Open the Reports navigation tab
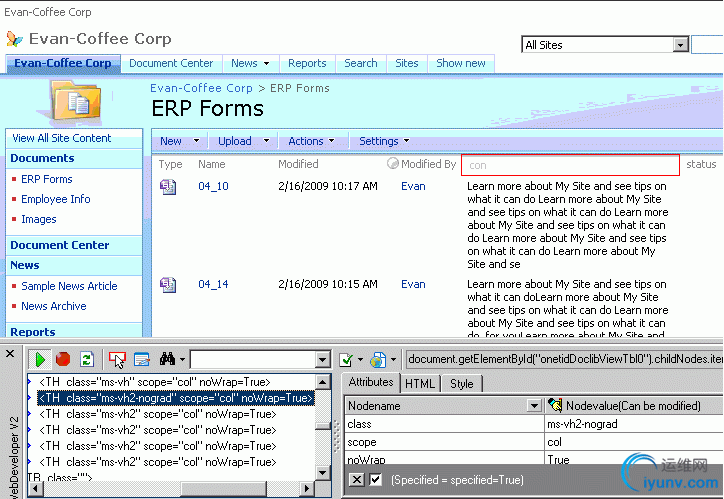The height and width of the screenshot is (499, 724). point(307,63)
